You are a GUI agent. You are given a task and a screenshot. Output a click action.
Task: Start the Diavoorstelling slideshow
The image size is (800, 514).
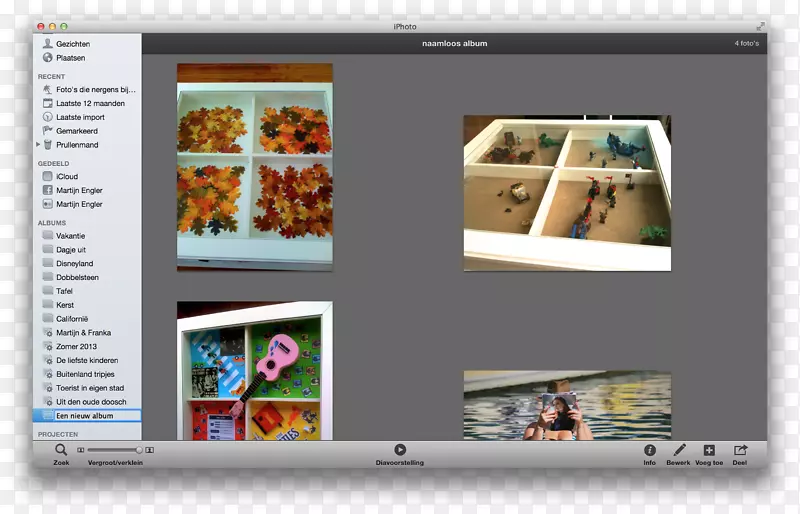point(400,451)
